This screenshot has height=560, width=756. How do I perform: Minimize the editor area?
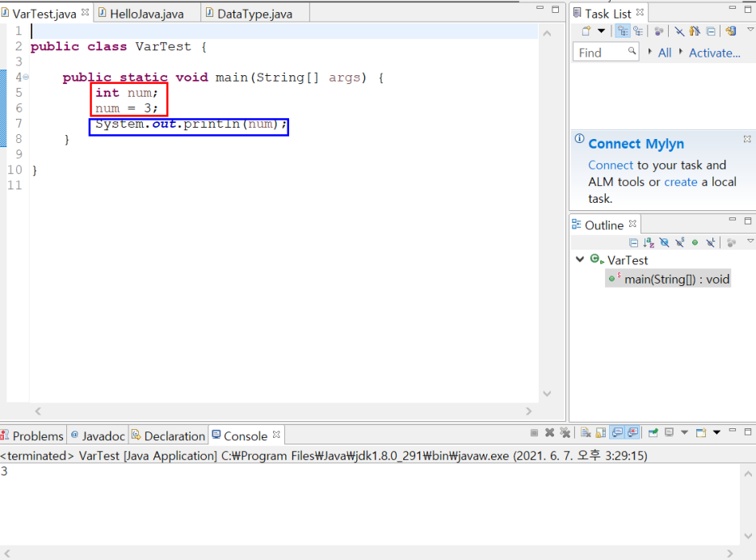(540, 8)
